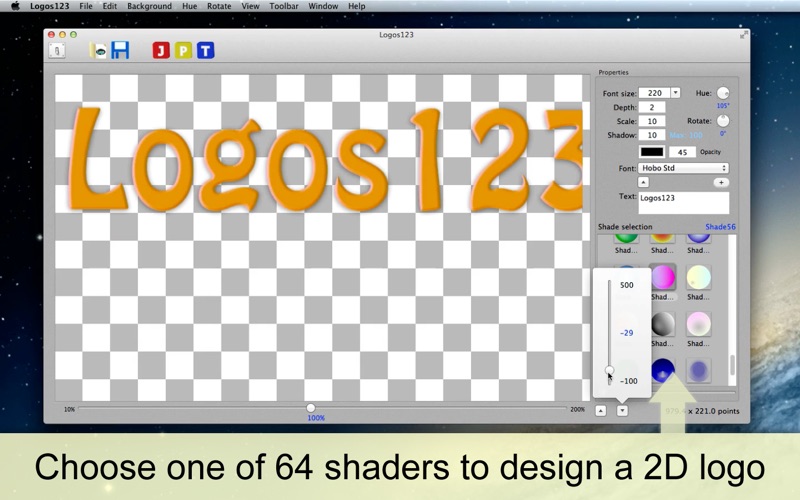Click the blue Shade56 label

[x=720, y=227]
